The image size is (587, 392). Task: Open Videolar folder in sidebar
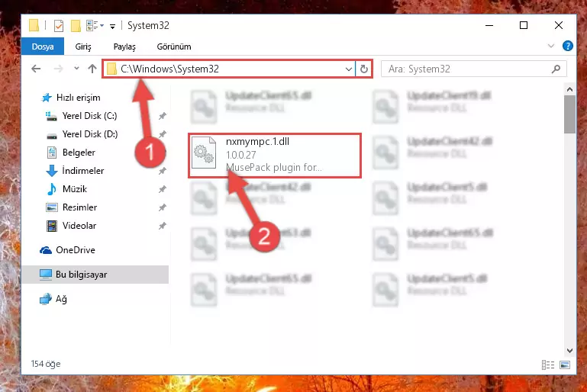[x=79, y=226]
